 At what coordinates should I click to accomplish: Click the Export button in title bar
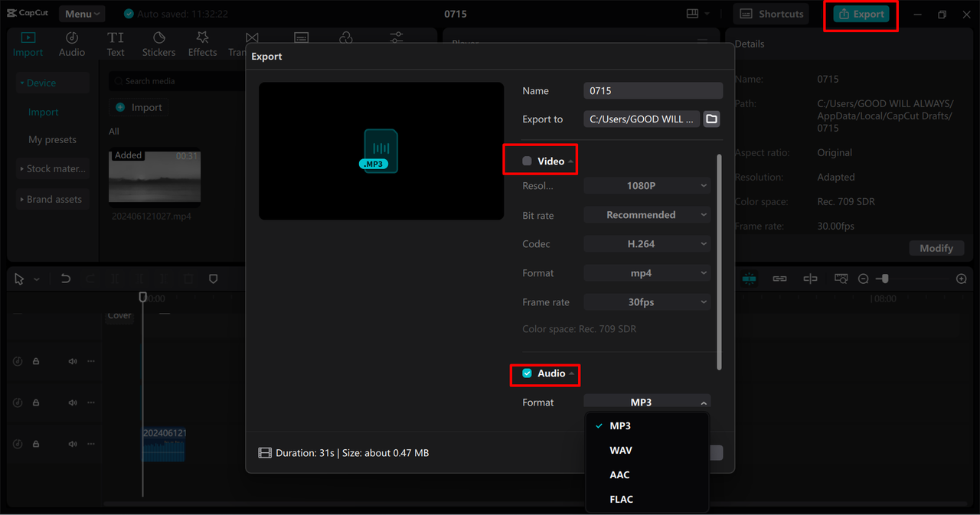[861, 15]
